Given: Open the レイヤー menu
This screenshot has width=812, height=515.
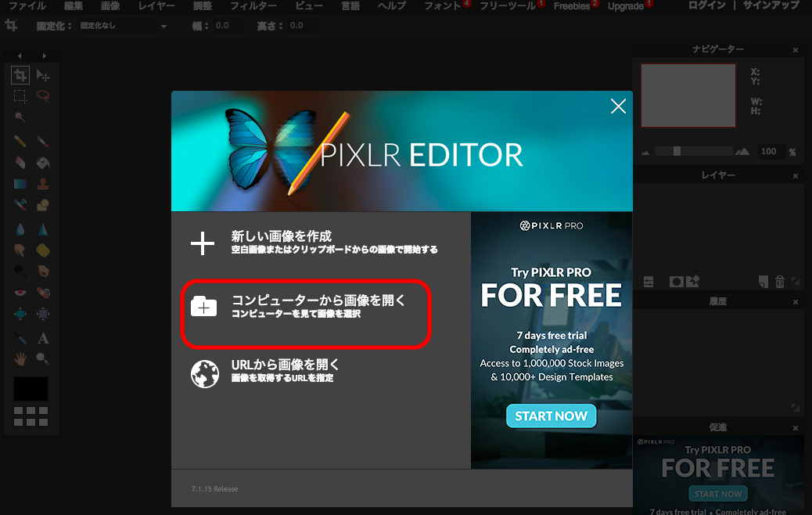Looking at the screenshot, I should (156, 6).
